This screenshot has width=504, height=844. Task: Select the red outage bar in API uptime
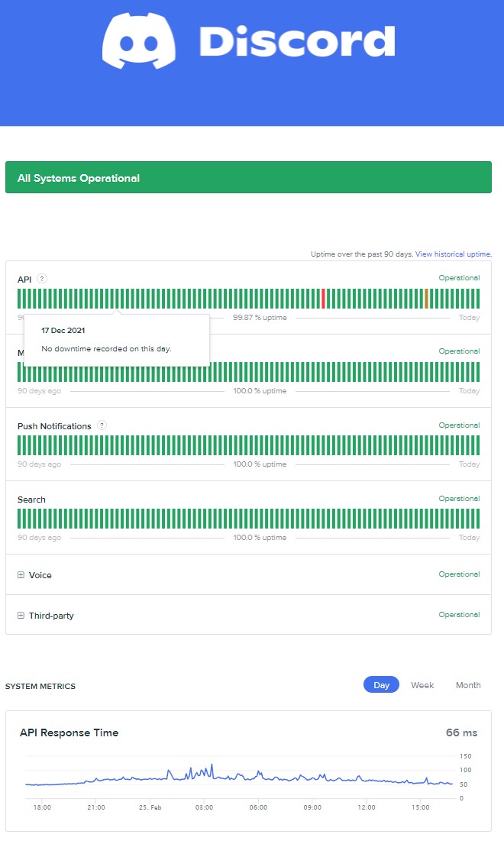pyautogui.click(x=323, y=299)
